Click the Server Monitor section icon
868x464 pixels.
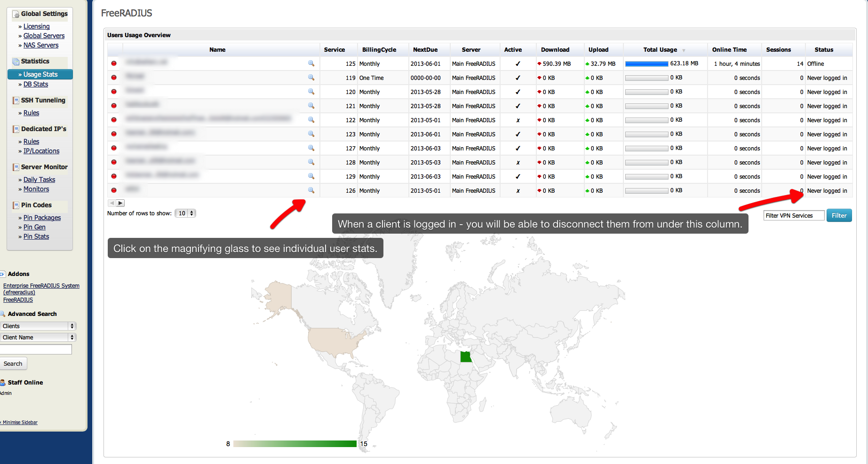16,167
